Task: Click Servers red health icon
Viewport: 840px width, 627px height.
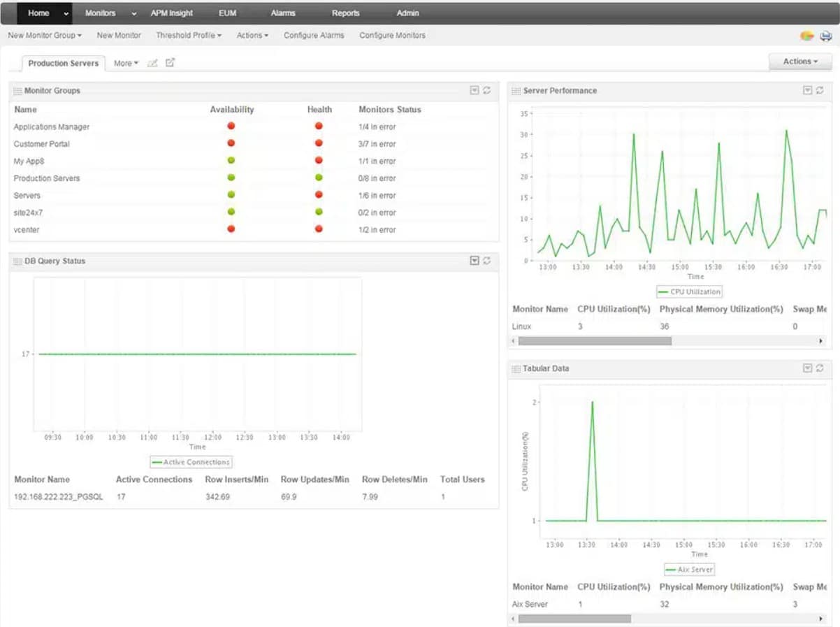Action: click(319, 194)
